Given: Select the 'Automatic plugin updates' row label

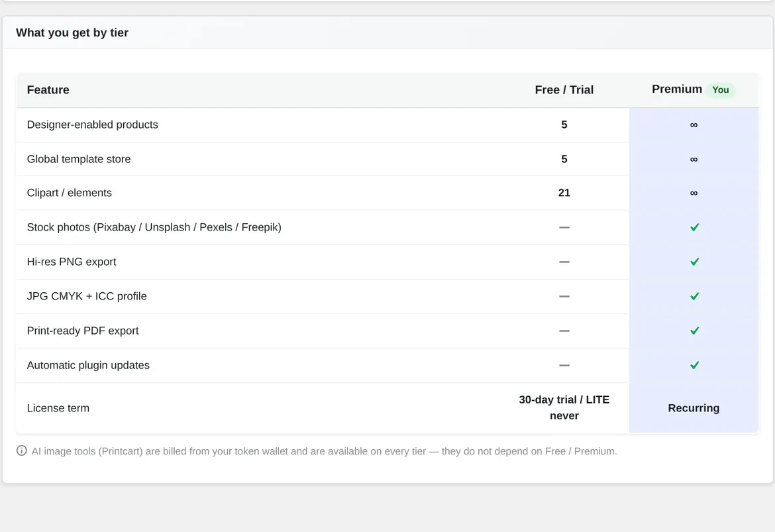Looking at the screenshot, I should tap(88, 366).
